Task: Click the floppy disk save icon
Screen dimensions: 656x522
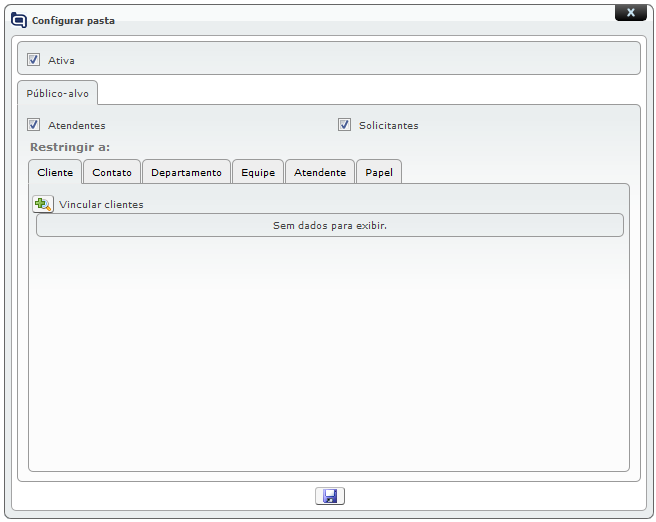Action: tap(329, 496)
